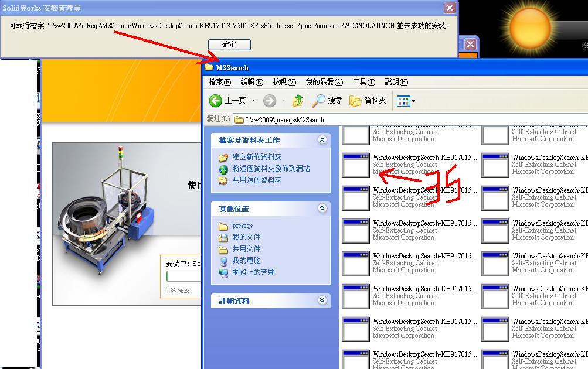Expand the back button history dropdown arrow
Image resolution: width=588 pixels, height=369 pixels.
coord(253,100)
